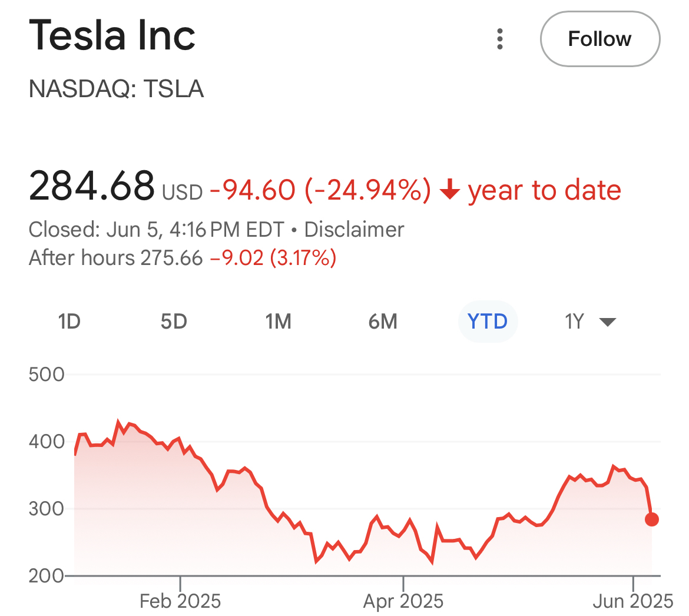Click the Apr 2025 axis label
This screenshot has width=689, height=616.
click(x=403, y=601)
